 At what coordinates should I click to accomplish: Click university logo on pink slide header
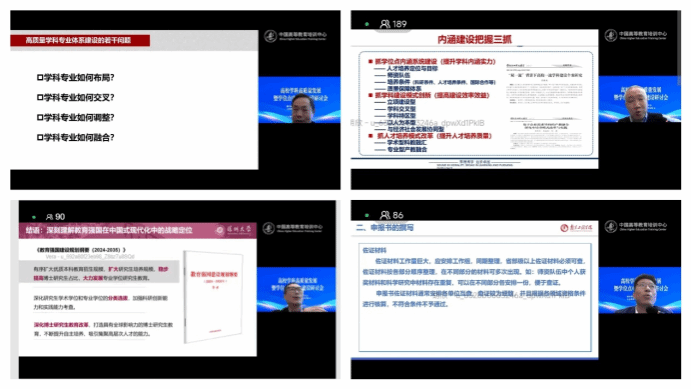(x=234, y=230)
